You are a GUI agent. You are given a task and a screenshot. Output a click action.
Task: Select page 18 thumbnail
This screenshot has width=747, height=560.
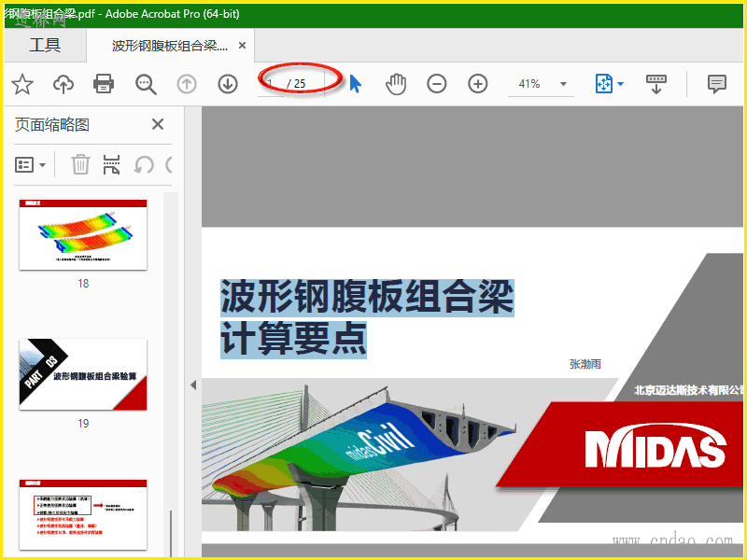pyautogui.click(x=83, y=235)
